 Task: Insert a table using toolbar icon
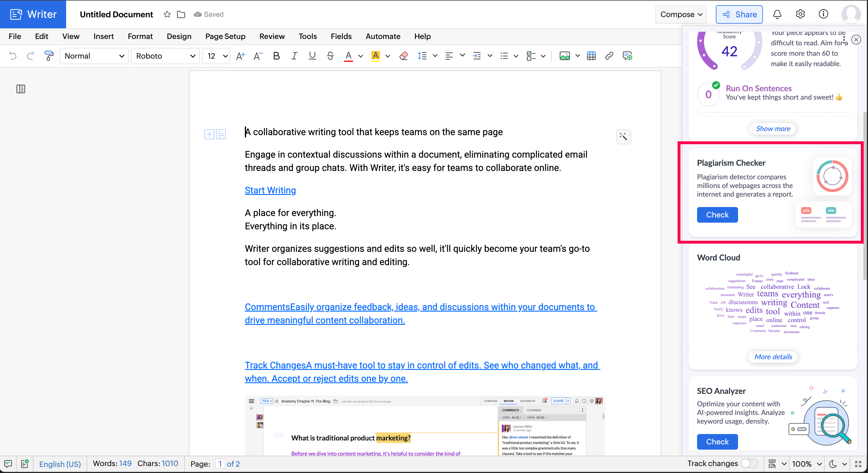[591, 55]
